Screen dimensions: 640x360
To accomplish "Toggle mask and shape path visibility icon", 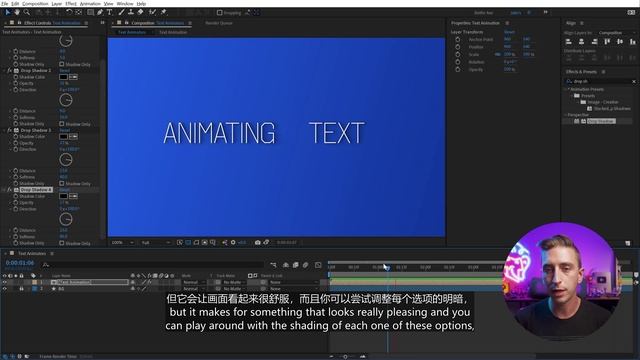I will point(196,242).
